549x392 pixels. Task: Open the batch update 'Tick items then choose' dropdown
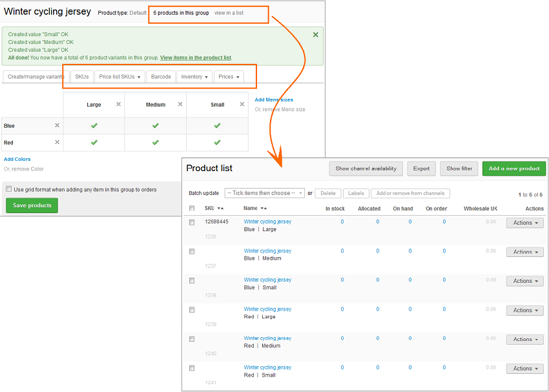tap(264, 193)
